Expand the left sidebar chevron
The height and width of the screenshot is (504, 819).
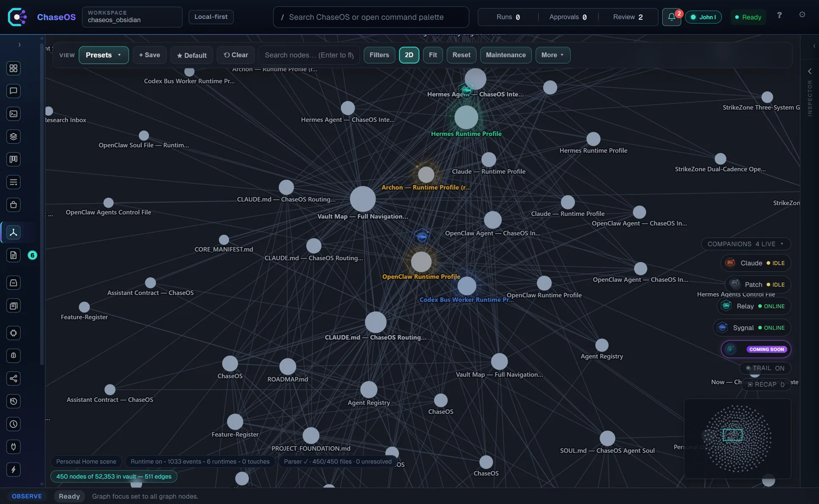[x=19, y=45]
